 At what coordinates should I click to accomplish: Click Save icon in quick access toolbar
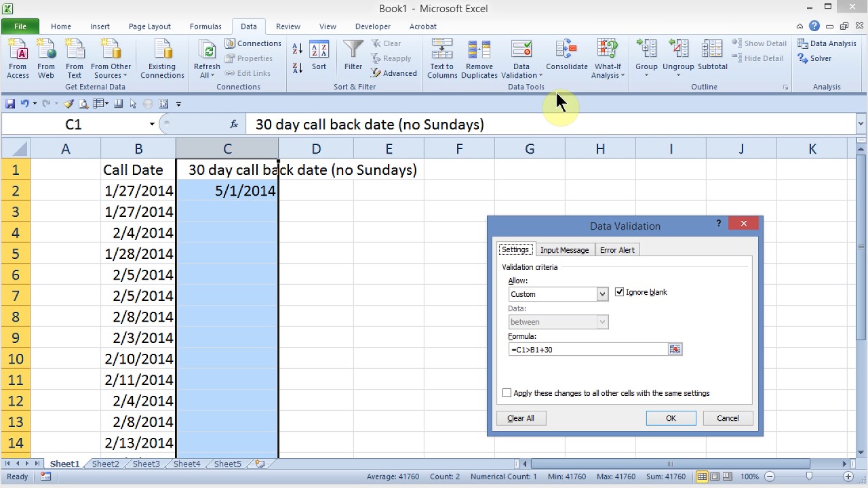tap(10, 104)
